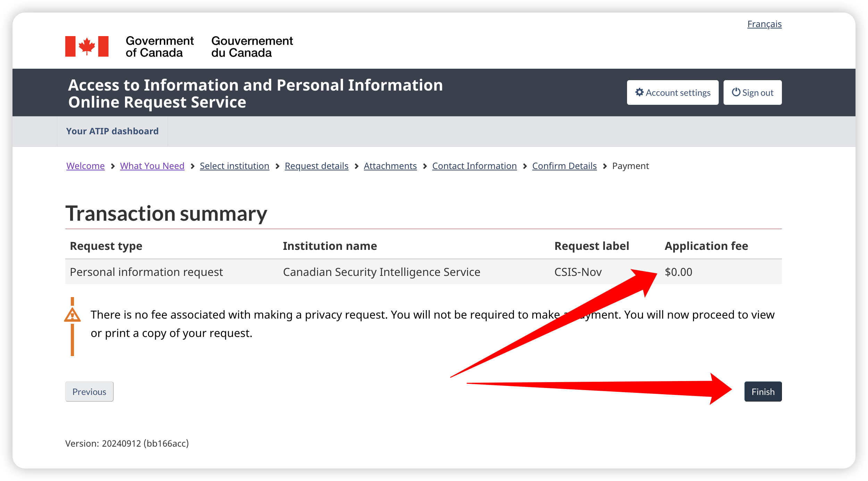Click the Finish button
This screenshot has height=481, width=868.
(x=763, y=391)
